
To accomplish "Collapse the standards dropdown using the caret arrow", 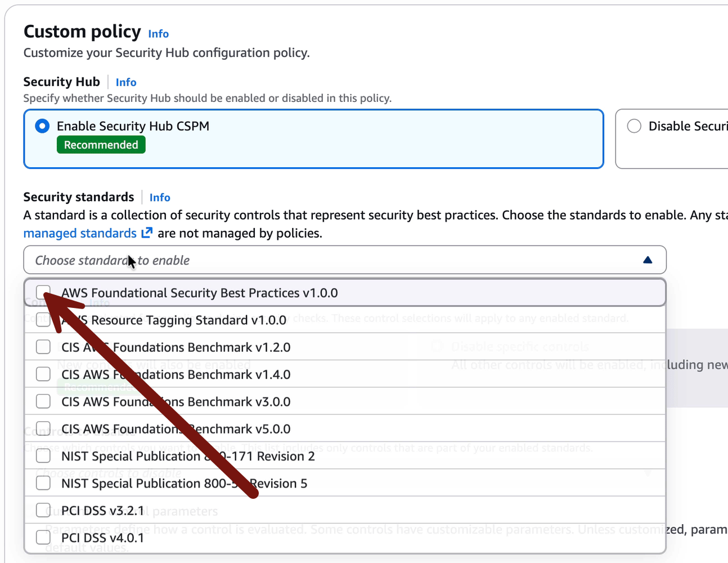I will click(648, 260).
